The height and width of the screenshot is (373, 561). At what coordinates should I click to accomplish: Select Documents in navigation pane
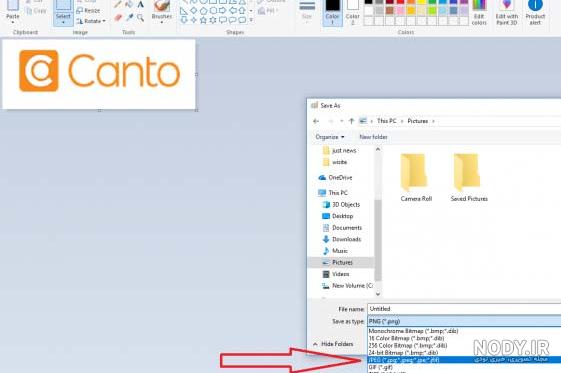click(342, 228)
